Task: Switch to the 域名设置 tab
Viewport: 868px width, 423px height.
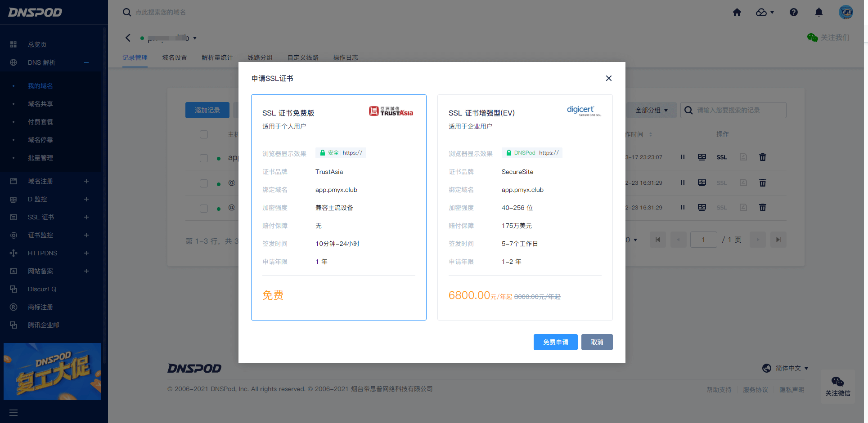Action: (x=175, y=58)
